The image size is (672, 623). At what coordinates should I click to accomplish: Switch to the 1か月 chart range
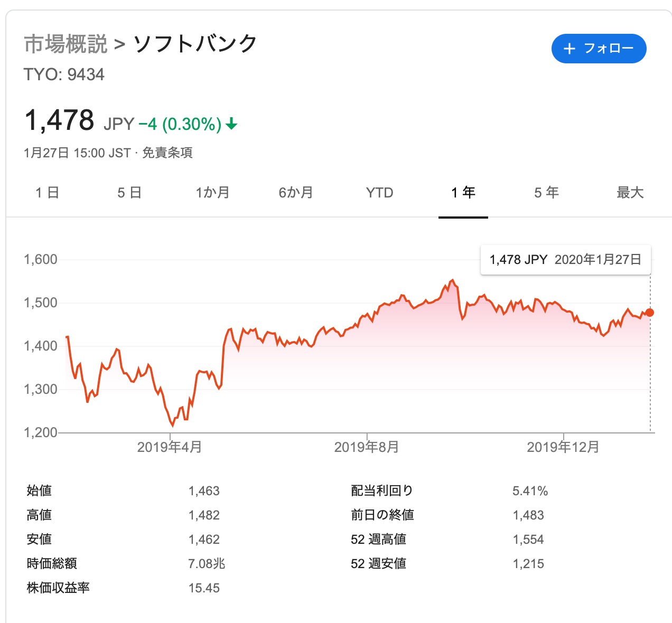[213, 193]
